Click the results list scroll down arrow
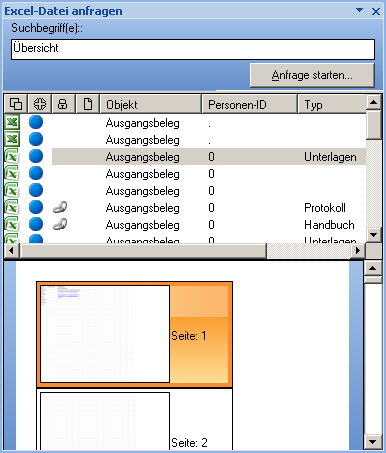 pos(374,235)
